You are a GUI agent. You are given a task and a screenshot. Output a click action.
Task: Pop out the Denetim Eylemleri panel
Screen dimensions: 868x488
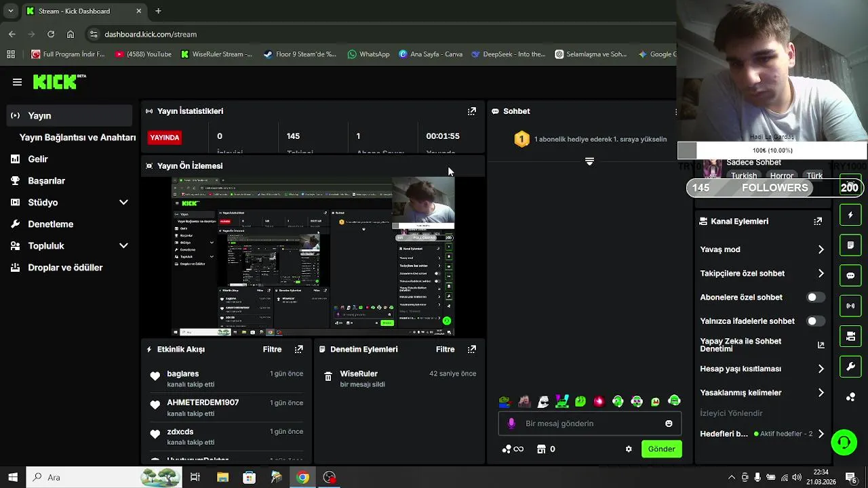click(472, 349)
